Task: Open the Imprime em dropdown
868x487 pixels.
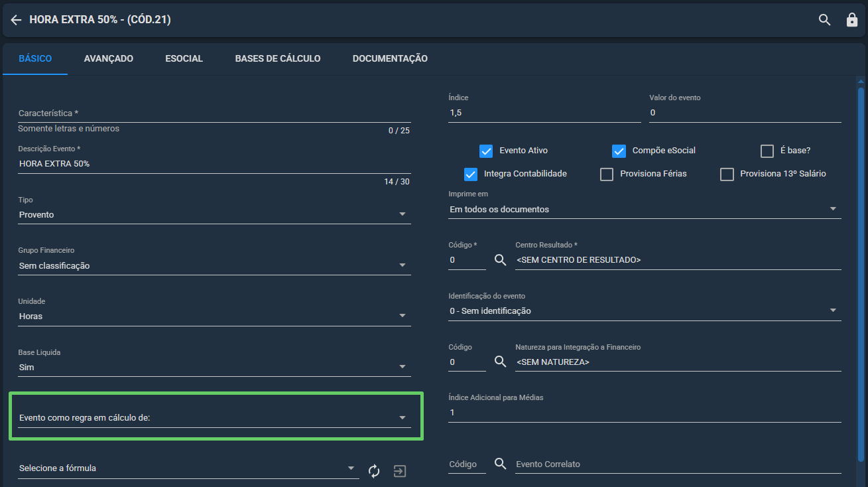Action: [x=645, y=209]
